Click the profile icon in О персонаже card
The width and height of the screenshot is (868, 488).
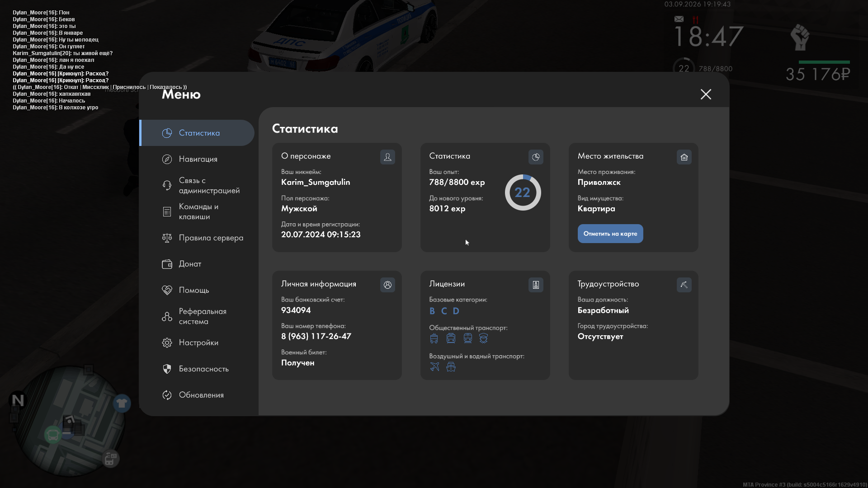[387, 157]
